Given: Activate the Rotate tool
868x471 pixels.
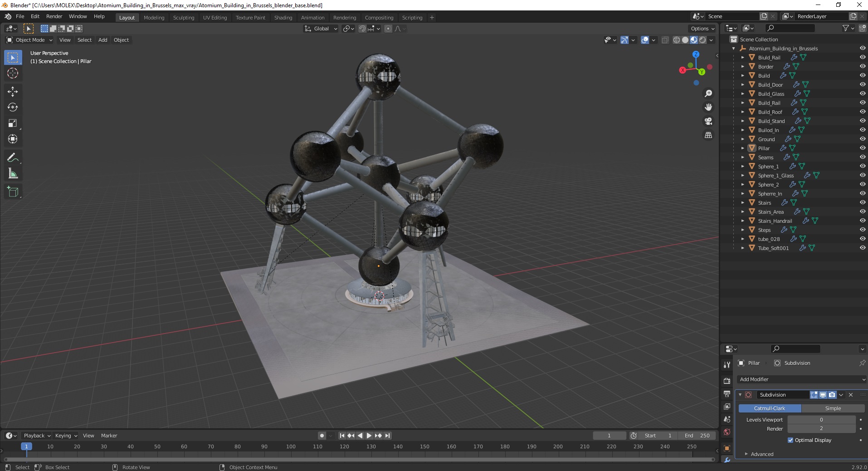Looking at the screenshot, I should pyautogui.click(x=13, y=107).
